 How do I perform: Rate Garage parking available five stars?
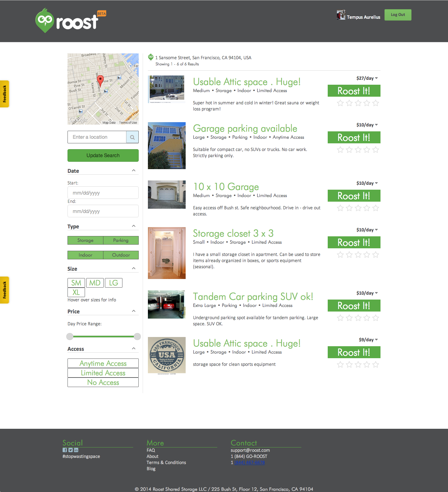pos(376,150)
